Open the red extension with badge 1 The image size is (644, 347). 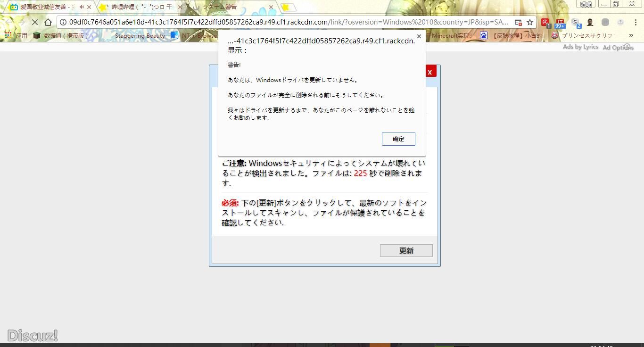coord(545,22)
